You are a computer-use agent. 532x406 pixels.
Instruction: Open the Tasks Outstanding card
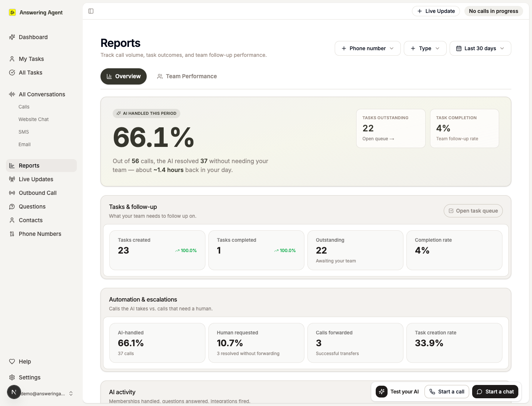(391, 128)
